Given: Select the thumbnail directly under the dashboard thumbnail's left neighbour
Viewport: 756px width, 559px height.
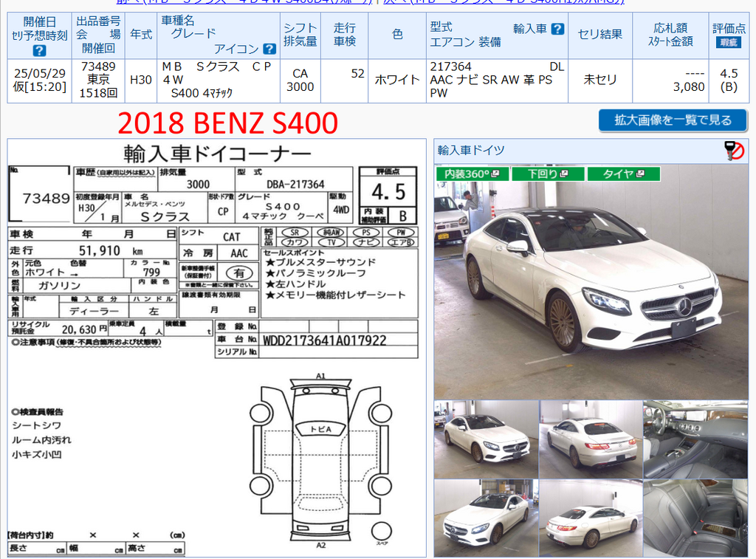Looking at the screenshot, I should click(591, 518).
